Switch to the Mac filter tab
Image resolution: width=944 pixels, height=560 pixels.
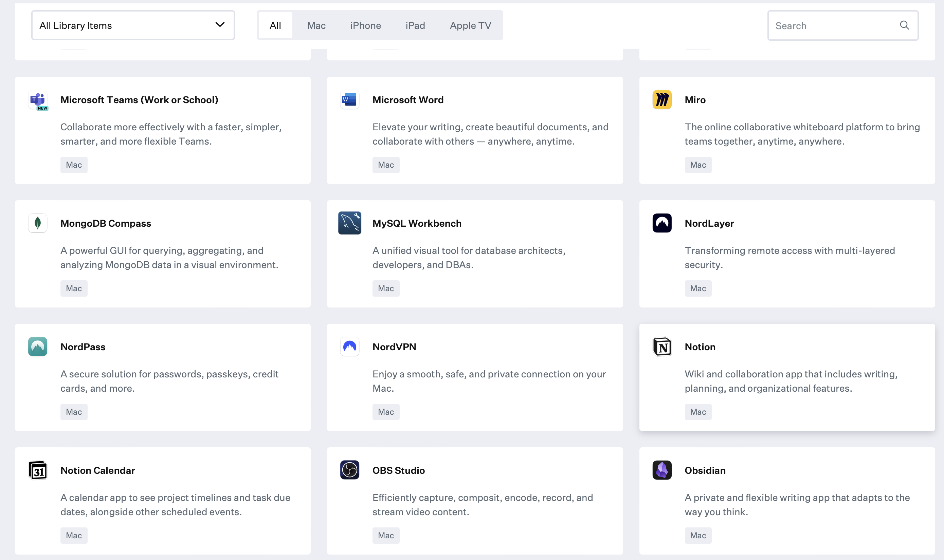pyautogui.click(x=316, y=25)
